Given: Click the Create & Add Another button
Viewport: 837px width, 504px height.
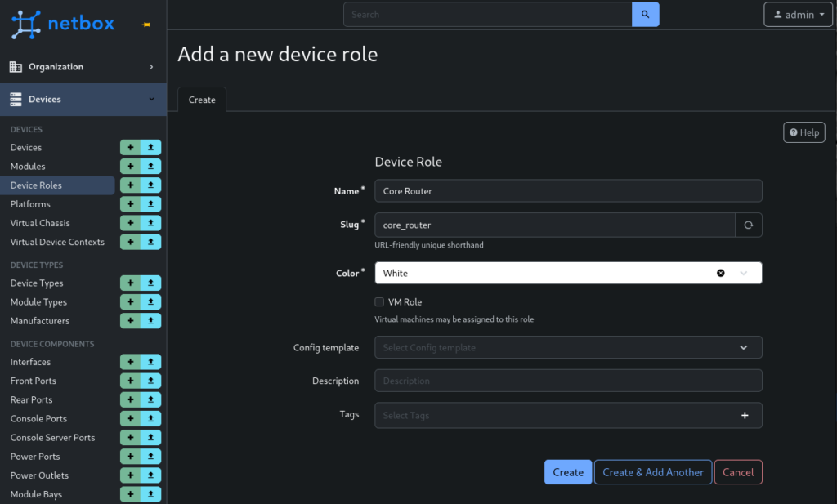Looking at the screenshot, I should [x=652, y=472].
